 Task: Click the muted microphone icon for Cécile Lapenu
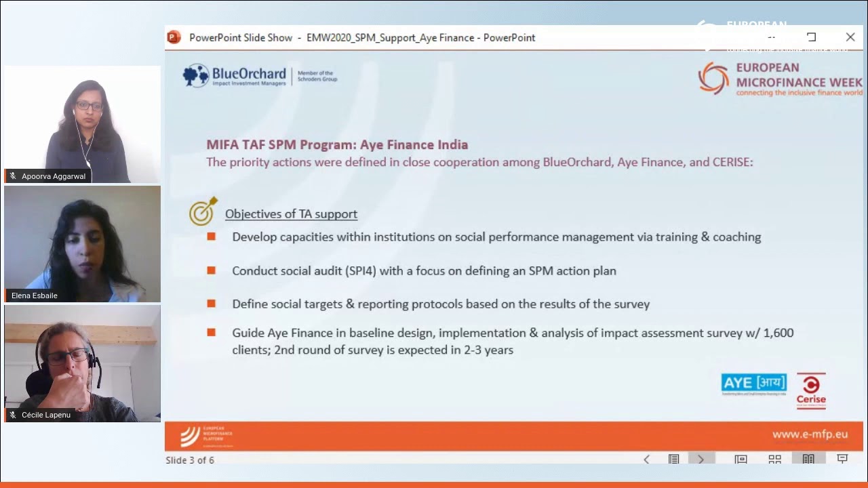13,415
